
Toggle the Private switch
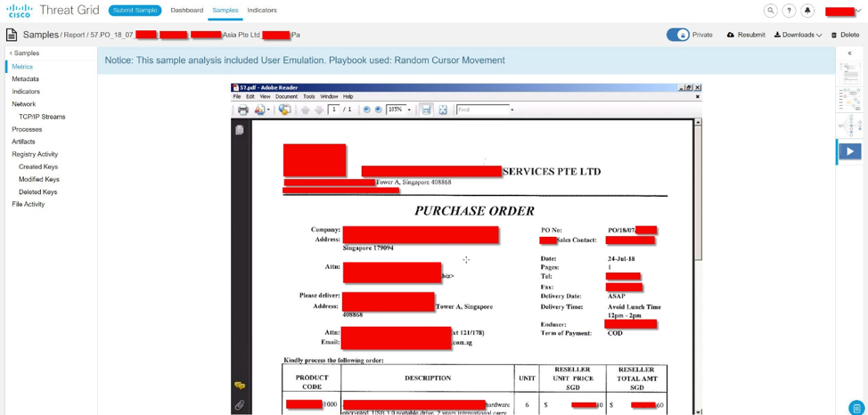click(678, 35)
